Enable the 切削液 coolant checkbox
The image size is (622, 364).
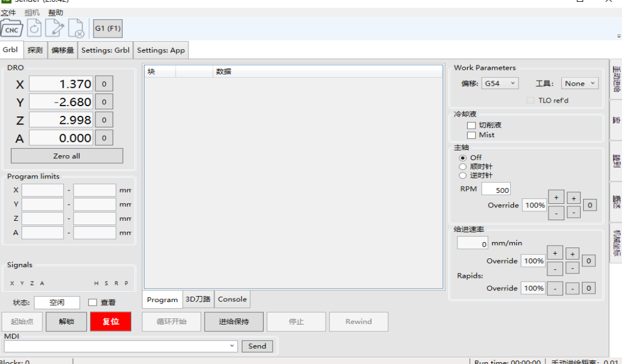coord(471,126)
